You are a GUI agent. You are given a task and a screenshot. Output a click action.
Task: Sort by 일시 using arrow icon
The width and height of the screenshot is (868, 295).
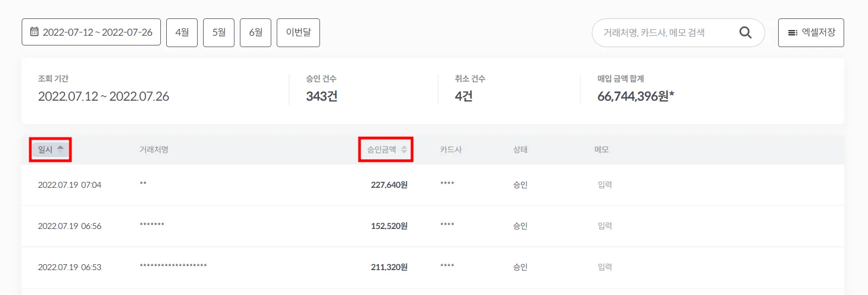(60, 149)
